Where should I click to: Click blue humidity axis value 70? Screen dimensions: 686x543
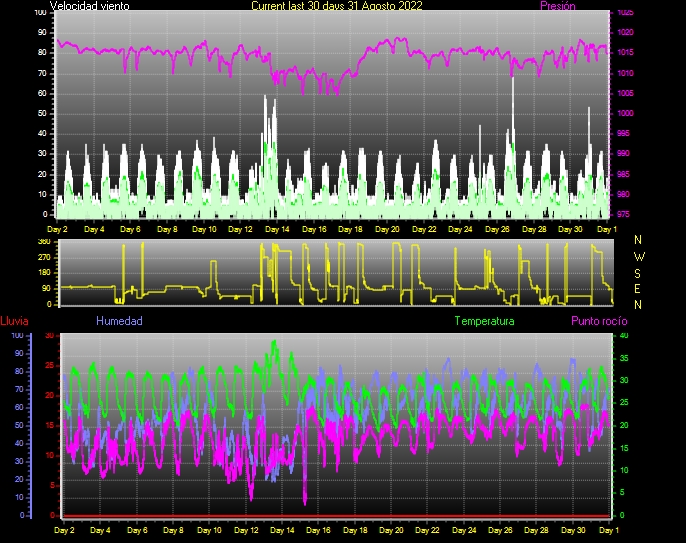19,389
